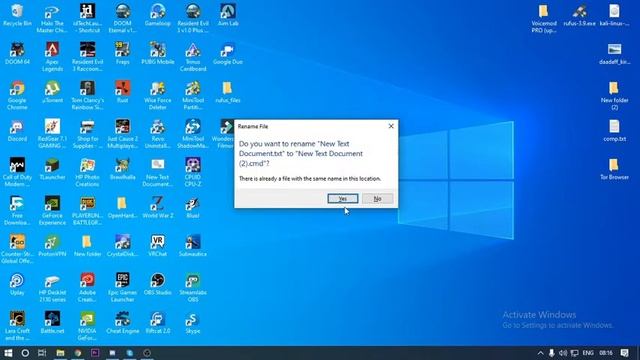Select the DOOM Eternal desktop icon
640x360 pixels.
[x=122, y=19]
